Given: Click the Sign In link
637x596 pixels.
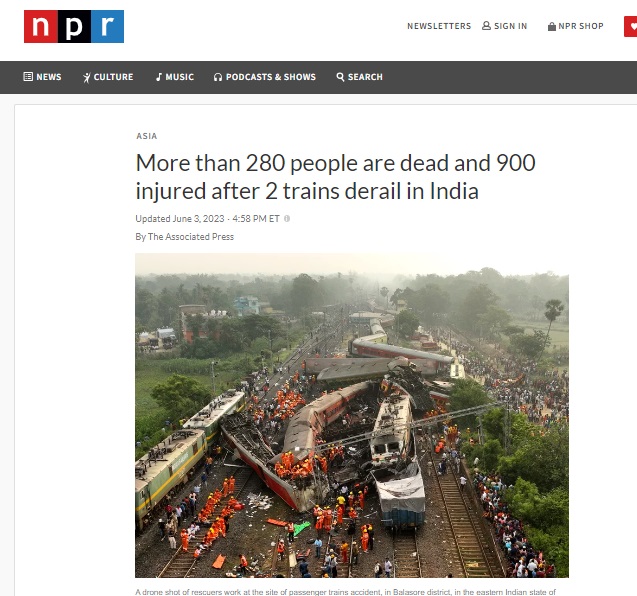Looking at the screenshot, I should tap(505, 26).
